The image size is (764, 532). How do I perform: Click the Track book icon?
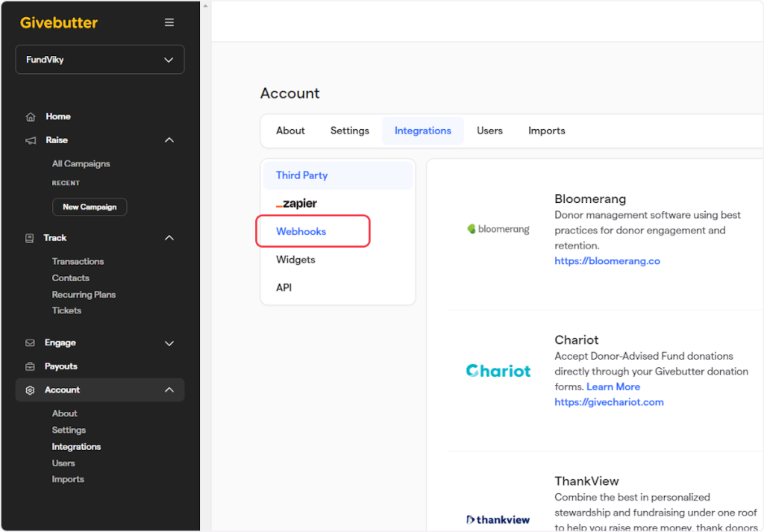[x=31, y=238]
